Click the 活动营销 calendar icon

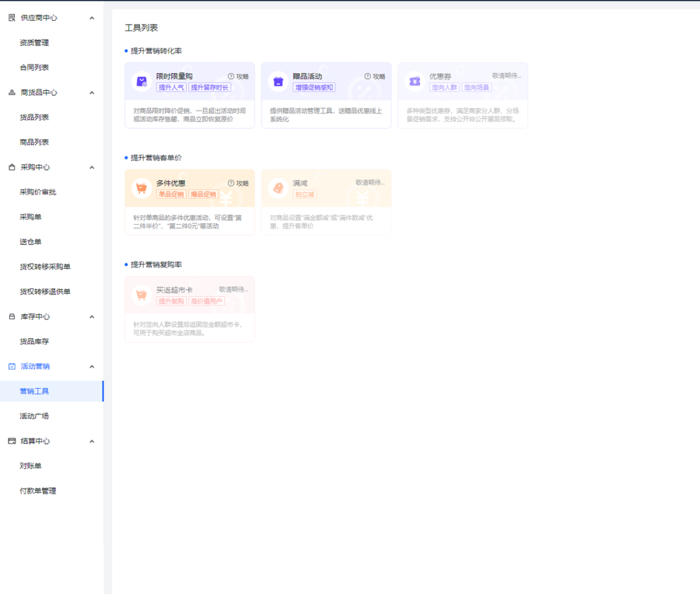pos(12,367)
